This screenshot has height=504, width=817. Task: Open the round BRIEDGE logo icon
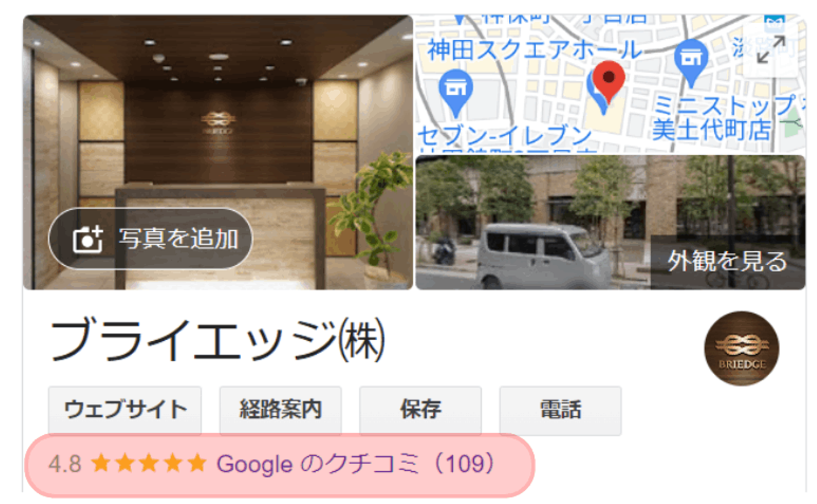pyautogui.click(x=742, y=348)
